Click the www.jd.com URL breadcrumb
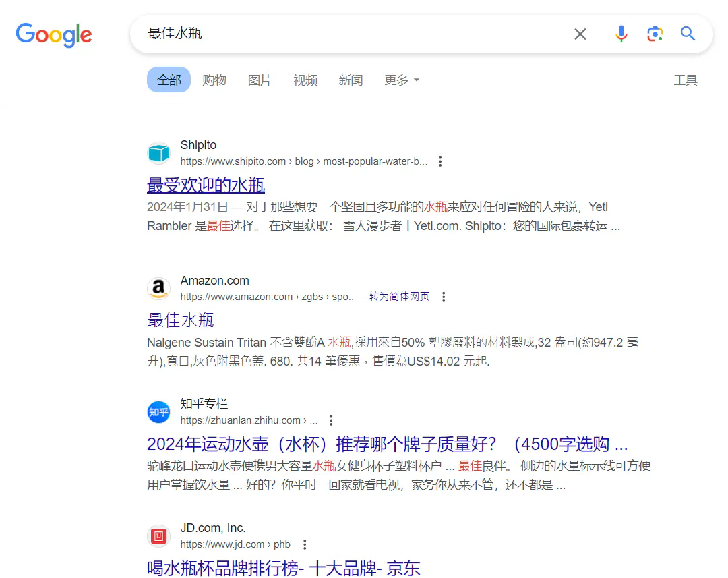The height and width of the screenshot is (578, 728). 235,544
